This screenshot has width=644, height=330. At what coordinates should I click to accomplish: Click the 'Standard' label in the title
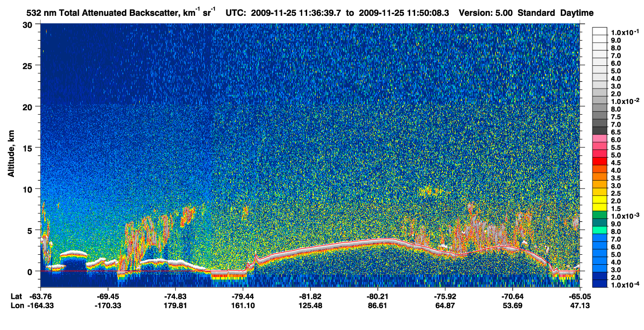(x=537, y=13)
